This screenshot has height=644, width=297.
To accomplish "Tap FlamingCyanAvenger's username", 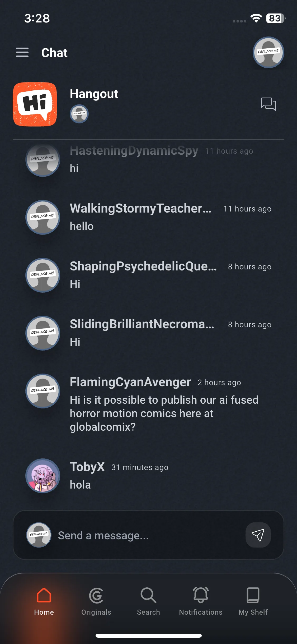I will [130, 382].
